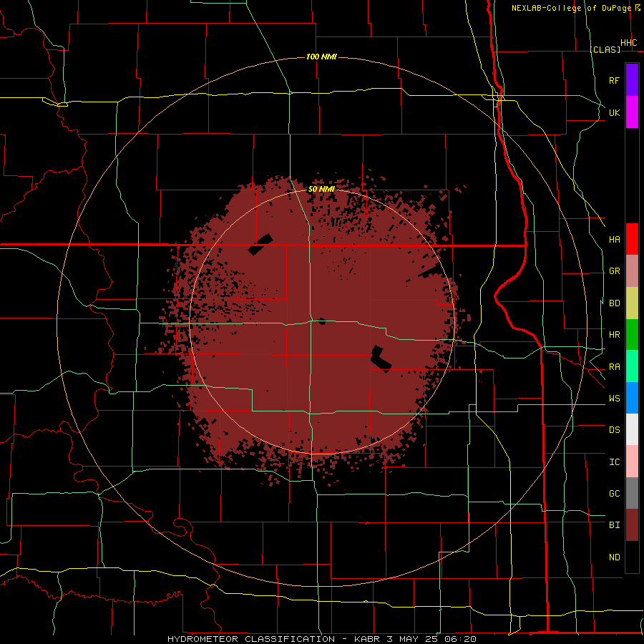The width and height of the screenshot is (644, 644).
Task: Click the gray GC legend color swatch
Action: point(632,493)
